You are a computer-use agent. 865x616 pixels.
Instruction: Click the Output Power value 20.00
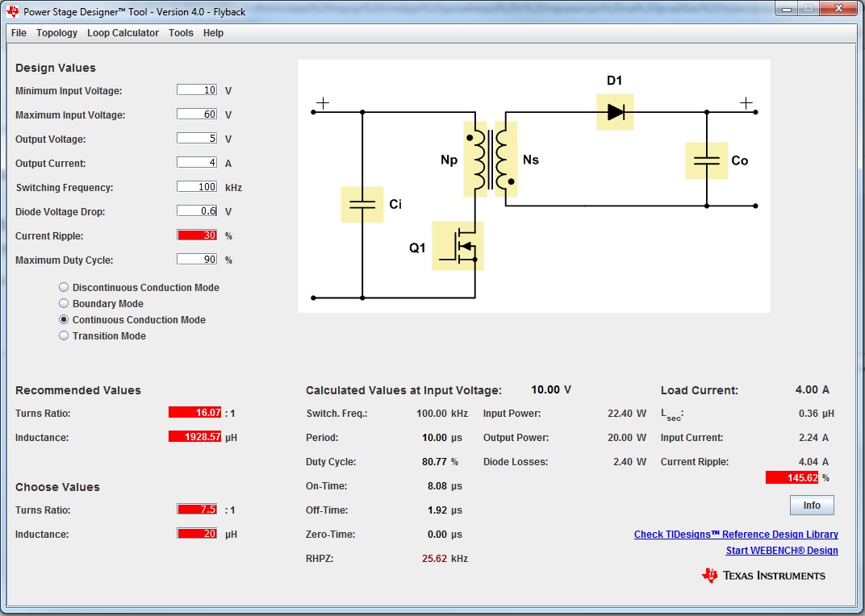pyautogui.click(x=620, y=437)
